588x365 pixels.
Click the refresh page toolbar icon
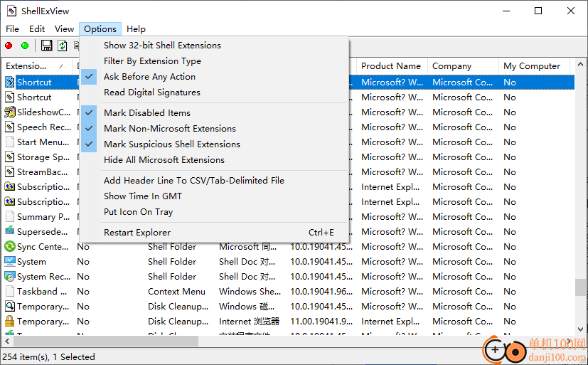pyautogui.click(x=63, y=46)
